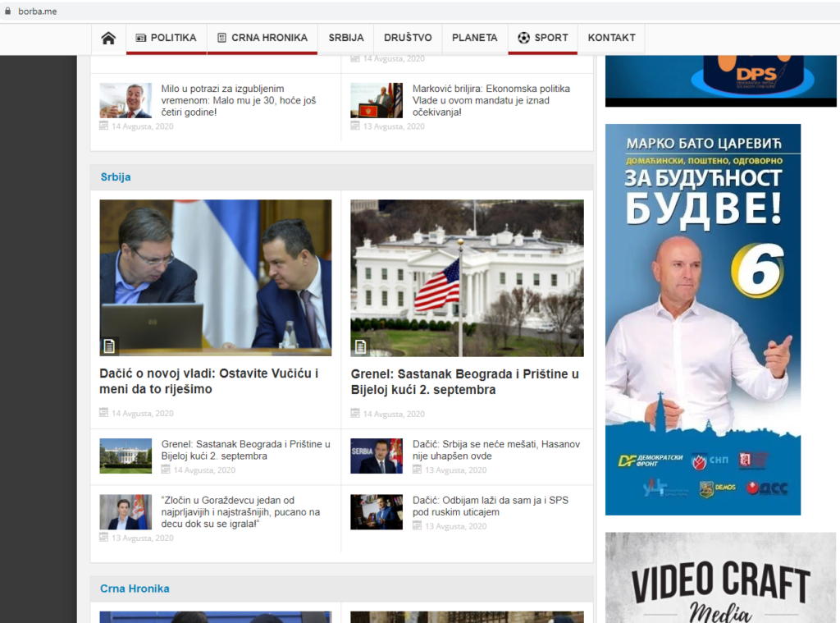Click calendar icon beside Hasanov article date

(418, 470)
